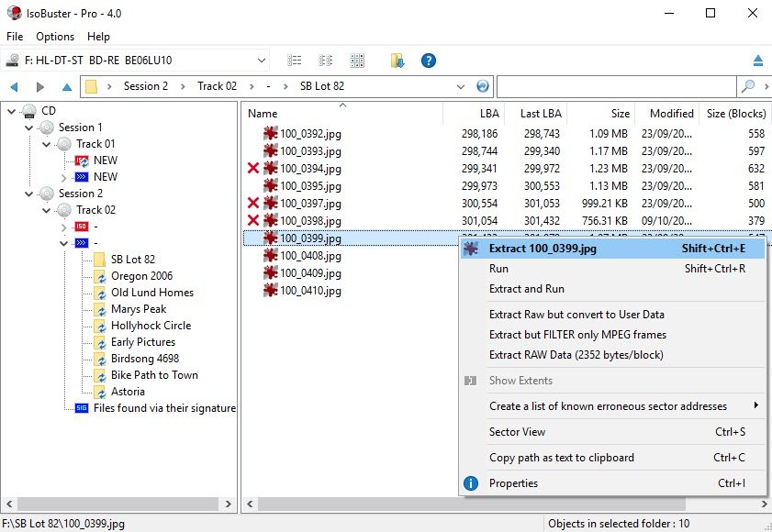Click Session 2 breadcrumb segment
Image resolution: width=772 pixels, height=532 pixels.
pos(146,86)
